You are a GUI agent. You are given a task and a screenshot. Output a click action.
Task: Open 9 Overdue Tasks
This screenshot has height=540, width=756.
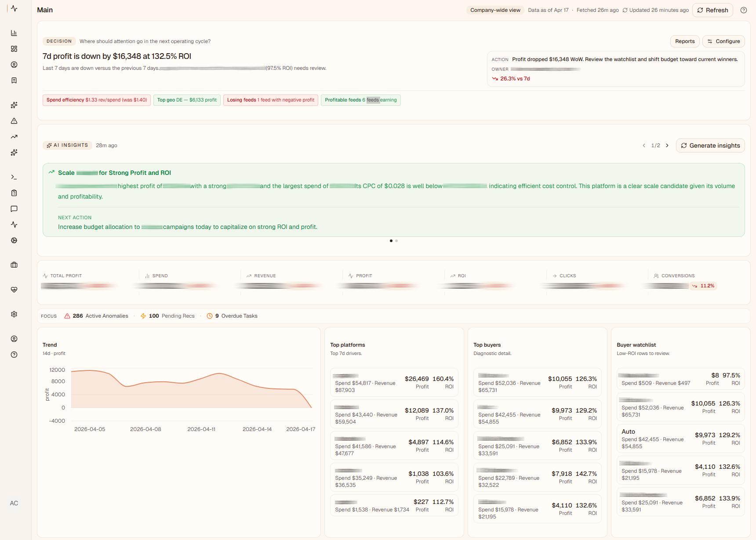(232, 316)
